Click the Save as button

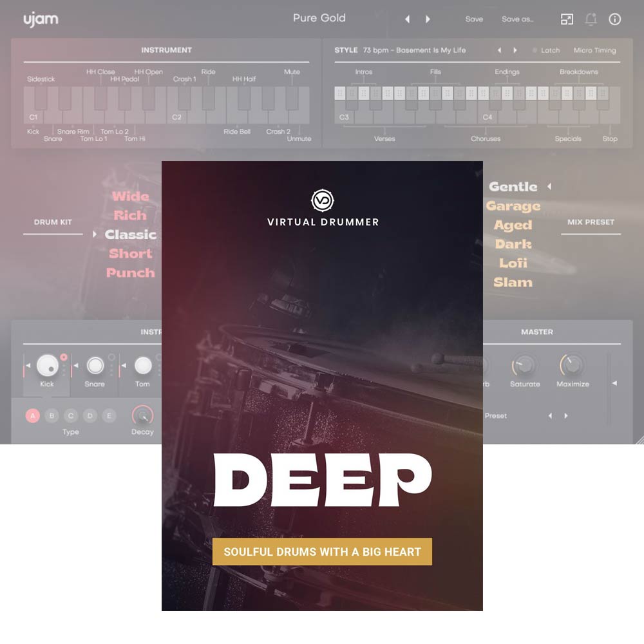[x=517, y=19]
